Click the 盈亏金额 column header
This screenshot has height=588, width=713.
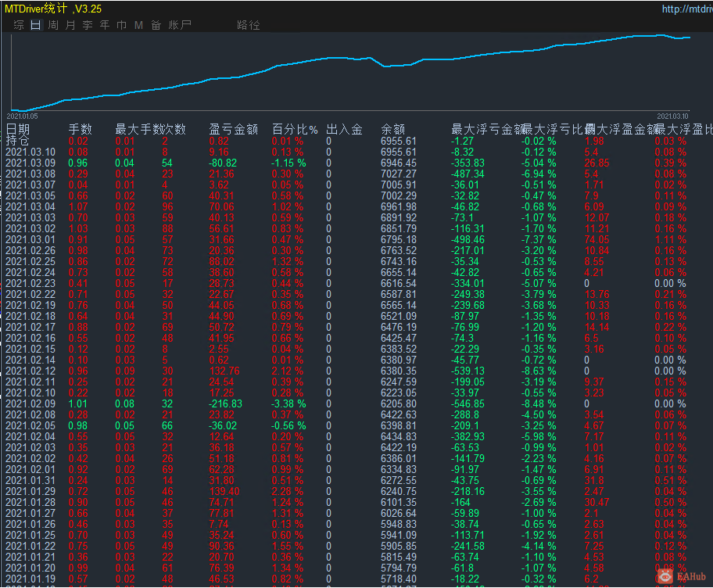coord(233,129)
